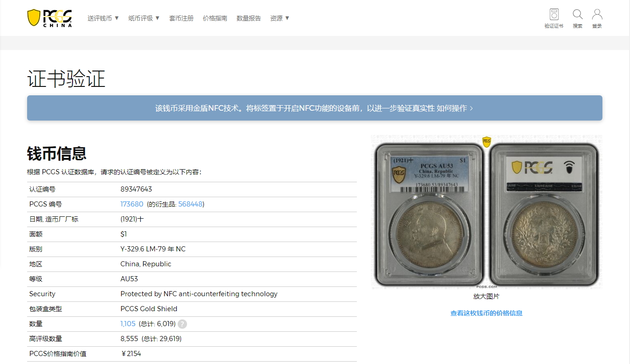Click the PCGS number 173680 link

click(132, 204)
